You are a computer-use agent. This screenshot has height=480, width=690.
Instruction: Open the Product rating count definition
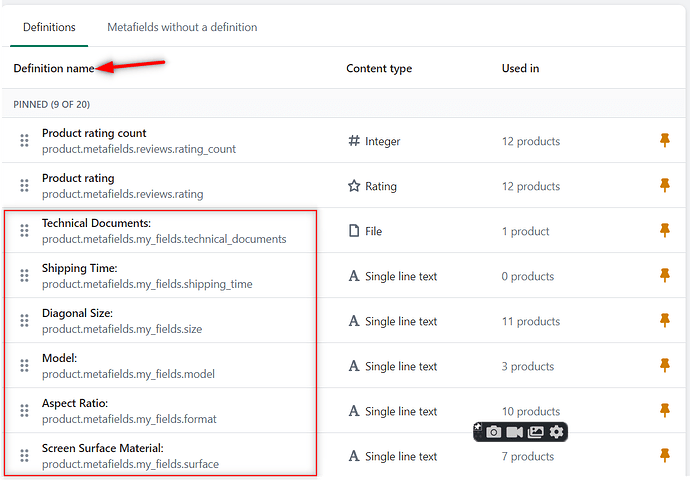(x=94, y=133)
